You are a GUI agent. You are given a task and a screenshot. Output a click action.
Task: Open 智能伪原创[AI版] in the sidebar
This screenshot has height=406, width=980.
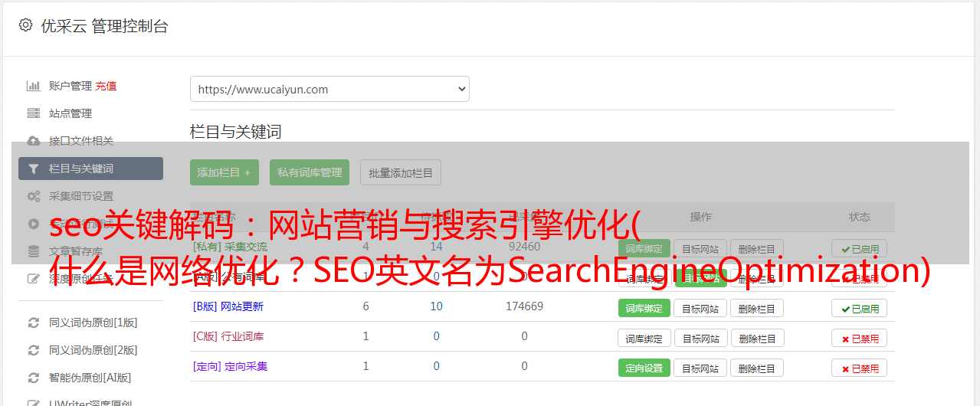coord(90,378)
